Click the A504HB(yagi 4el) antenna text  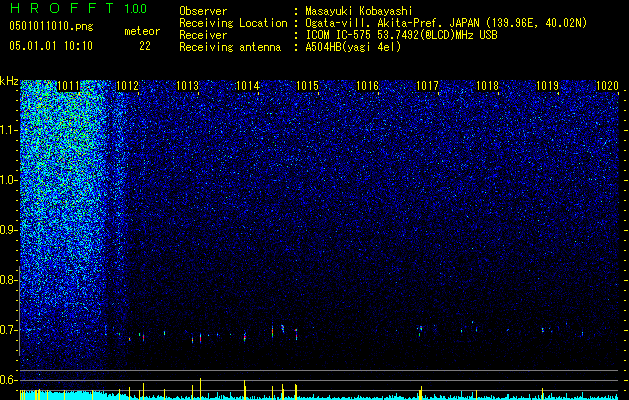353,47
